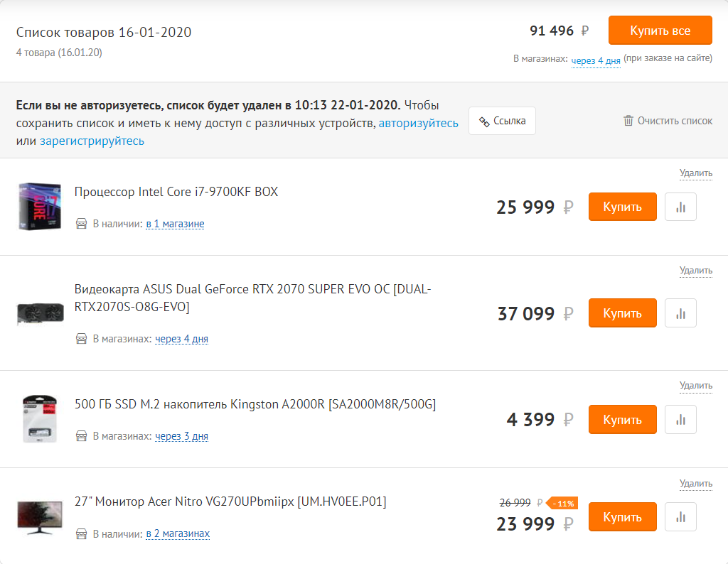Compare the Intel Core i7-9700KF processor
Screen dimensions: 728x564
tap(680, 207)
